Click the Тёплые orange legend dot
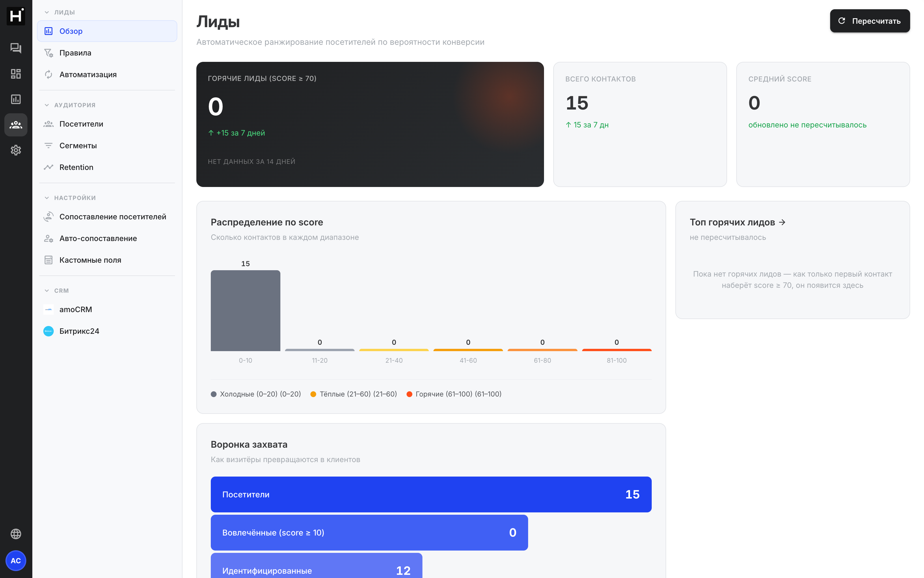This screenshot has height=578, width=924. pyautogui.click(x=313, y=394)
